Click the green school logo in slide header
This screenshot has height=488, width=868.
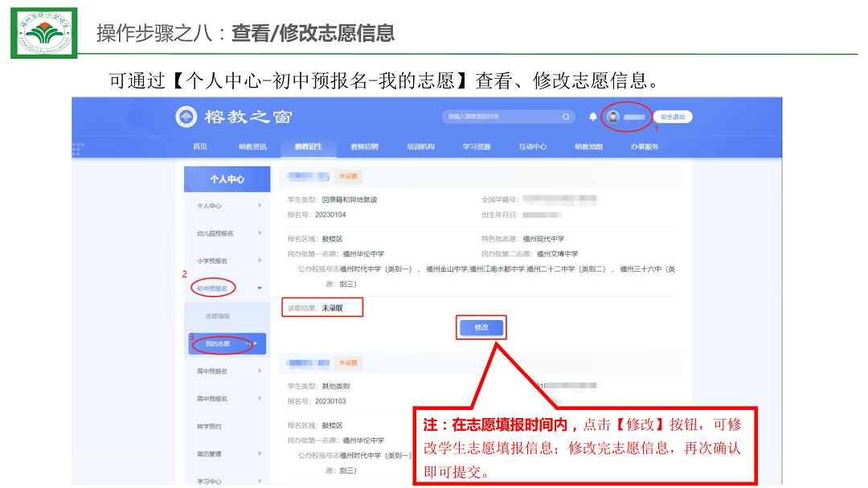coord(43,32)
